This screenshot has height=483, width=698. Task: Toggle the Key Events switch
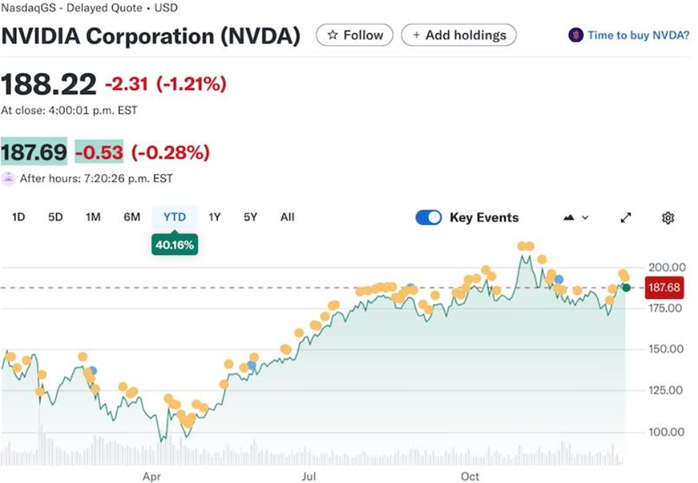tap(428, 218)
